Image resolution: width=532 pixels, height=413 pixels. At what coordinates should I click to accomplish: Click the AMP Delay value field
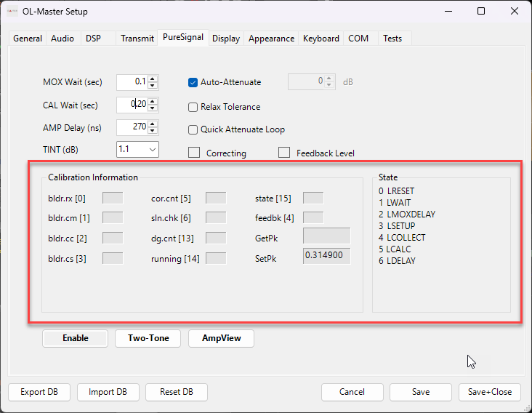[x=132, y=127]
